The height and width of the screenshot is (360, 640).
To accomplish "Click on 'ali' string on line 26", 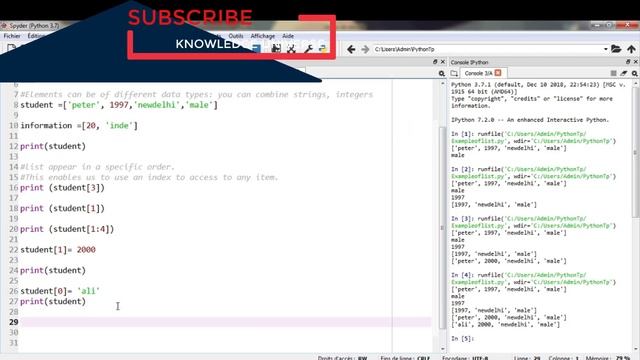I will pyautogui.click(x=88, y=291).
